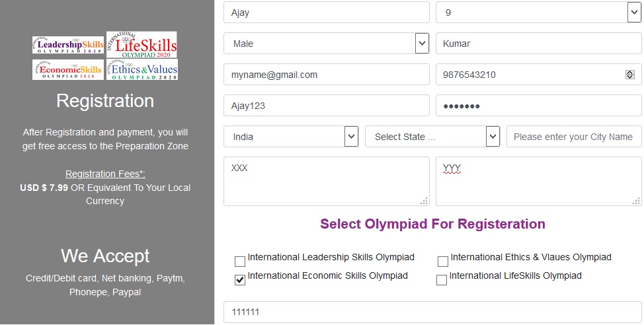
Task: Click the last name field containing Kumar
Action: tap(538, 44)
